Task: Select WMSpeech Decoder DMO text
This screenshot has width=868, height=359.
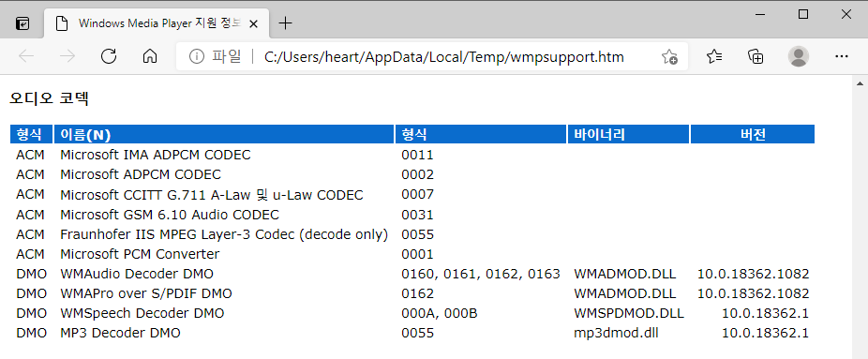Action: (x=142, y=314)
